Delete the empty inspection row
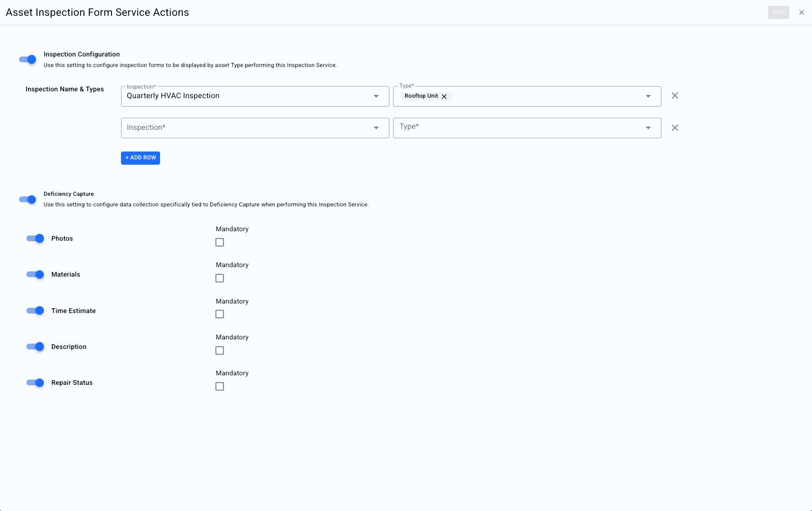Image resolution: width=812 pixels, height=511 pixels. pos(675,128)
